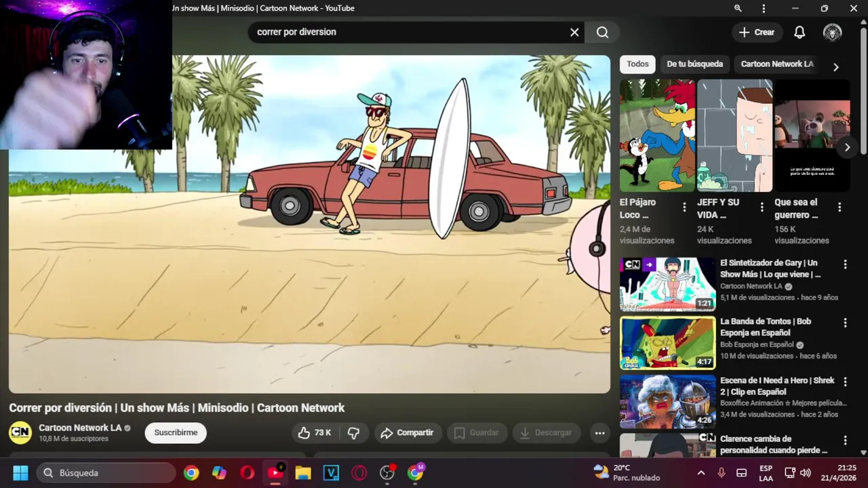Open the volume speaker icon in tray
The width and height of the screenshot is (868, 488).
pos(805,472)
